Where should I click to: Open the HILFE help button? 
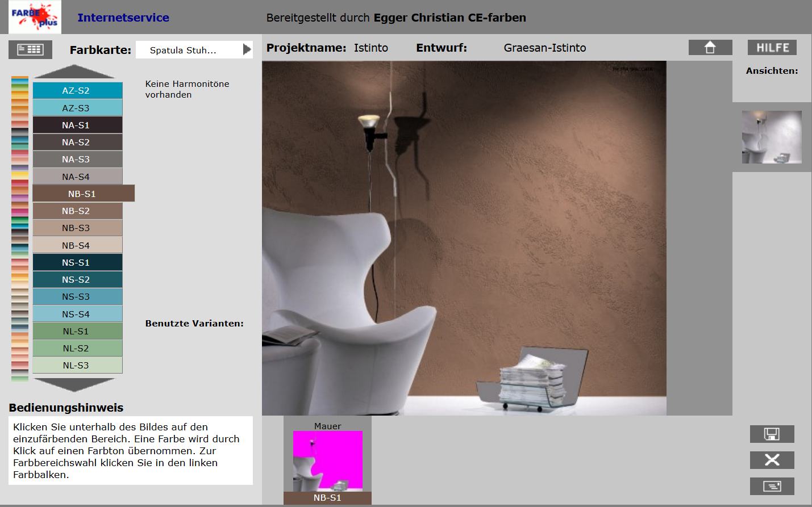tap(772, 48)
